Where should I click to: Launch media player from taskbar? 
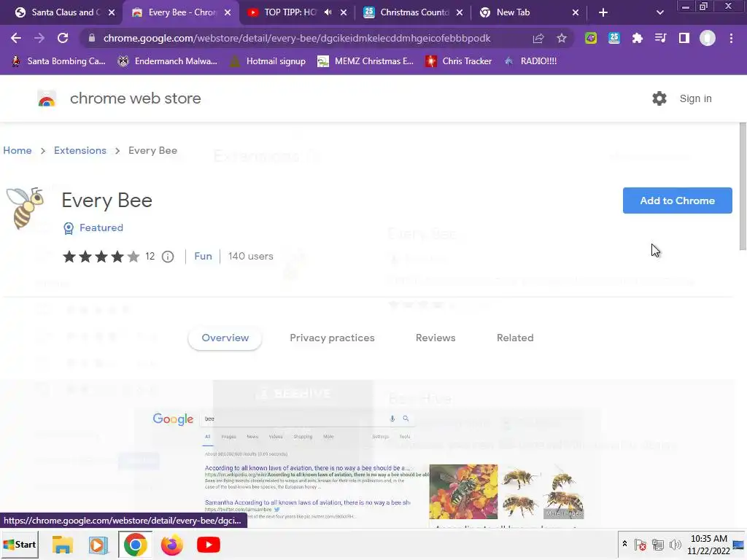[x=98, y=545]
